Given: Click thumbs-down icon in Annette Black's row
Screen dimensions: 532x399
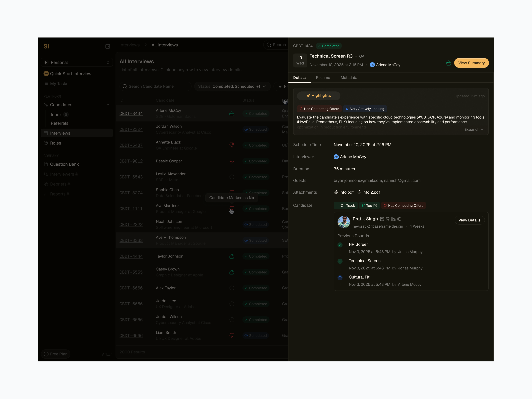Looking at the screenshot, I should [x=232, y=145].
